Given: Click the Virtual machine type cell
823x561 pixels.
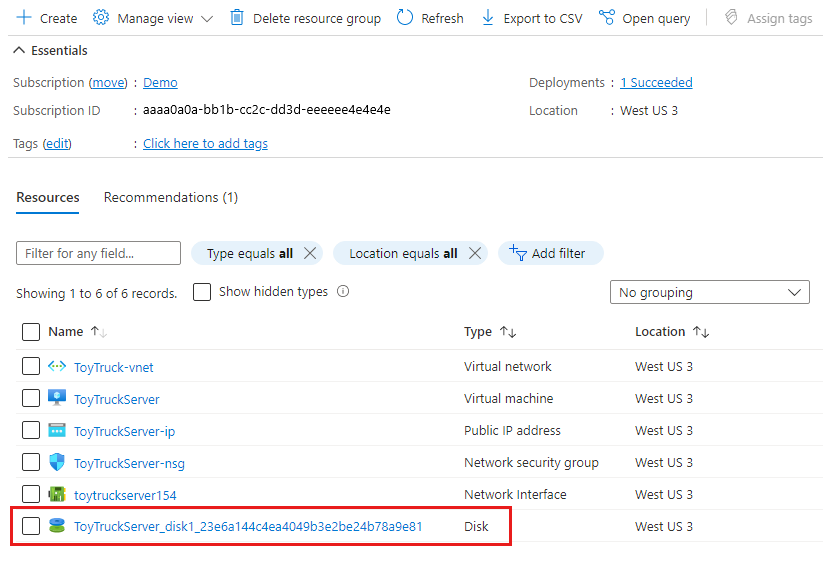Looking at the screenshot, I should 508,398.
